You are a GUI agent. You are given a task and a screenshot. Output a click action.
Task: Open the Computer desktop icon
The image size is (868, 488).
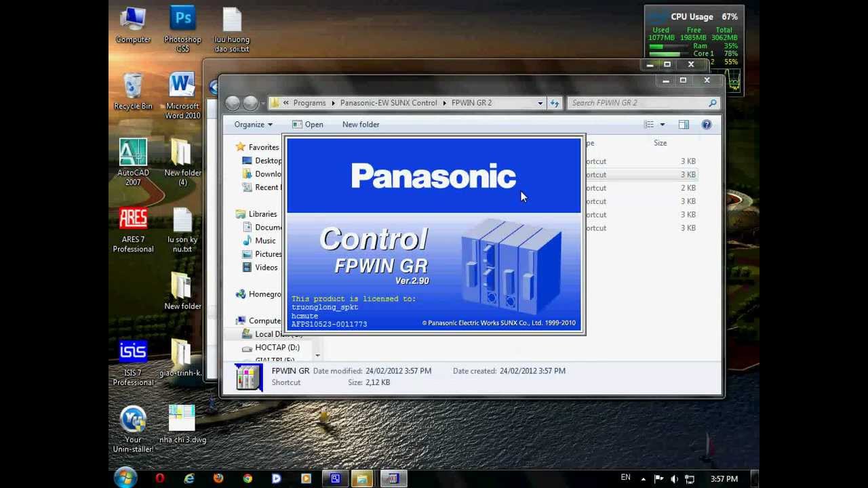point(133,25)
